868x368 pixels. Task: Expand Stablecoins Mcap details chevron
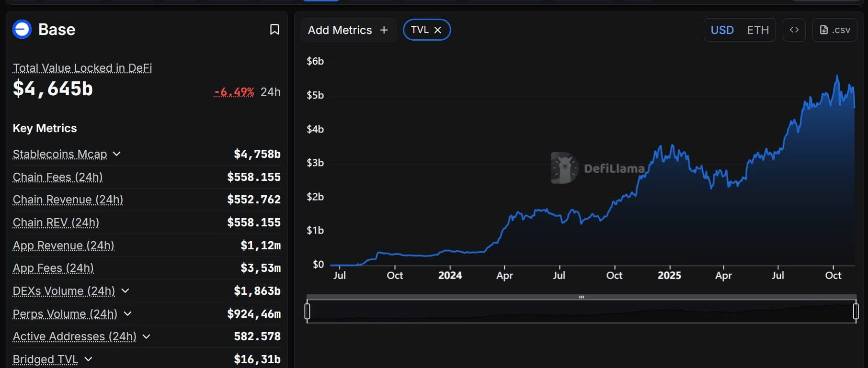116,154
